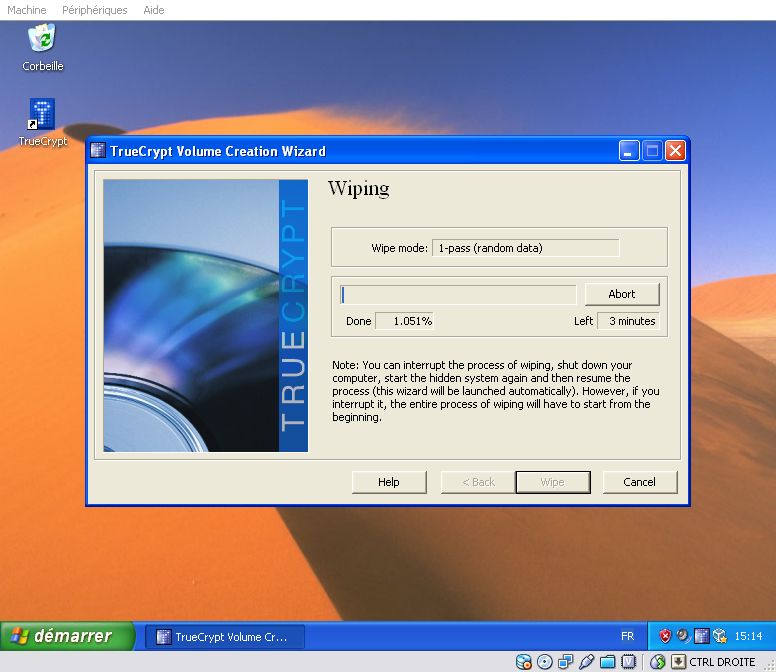Click the Cancel button in the wizard

639,482
